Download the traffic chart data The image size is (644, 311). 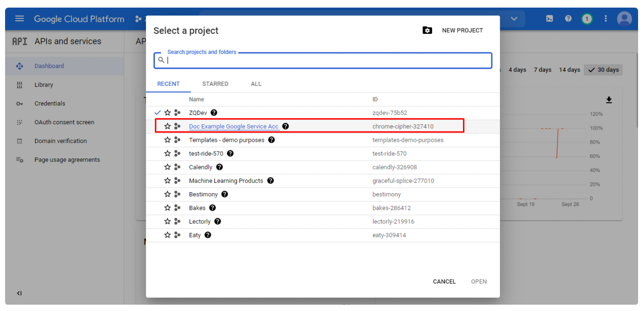pyautogui.click(x=609, y=100)
